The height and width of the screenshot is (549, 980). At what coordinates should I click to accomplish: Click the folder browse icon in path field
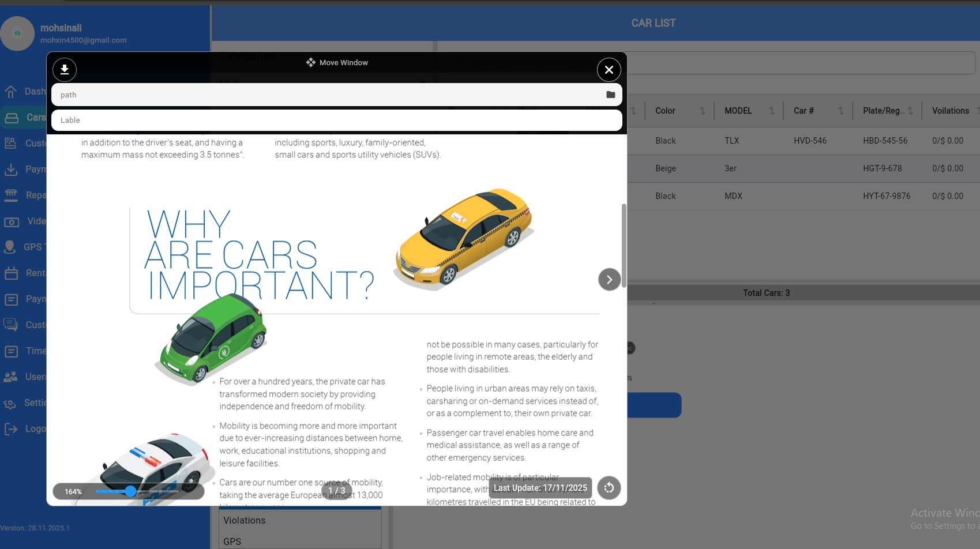pos(610,95)
